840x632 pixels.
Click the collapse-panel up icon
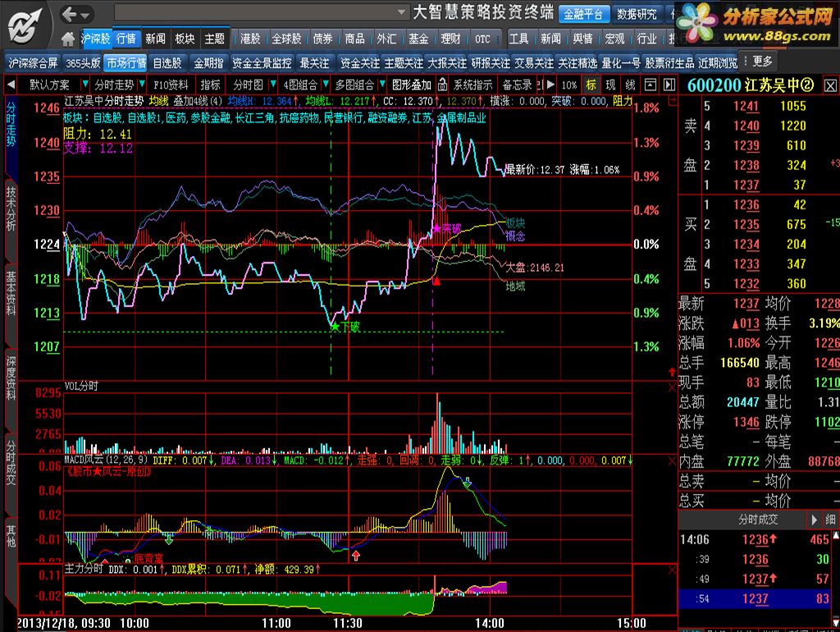tap(651, 85)
